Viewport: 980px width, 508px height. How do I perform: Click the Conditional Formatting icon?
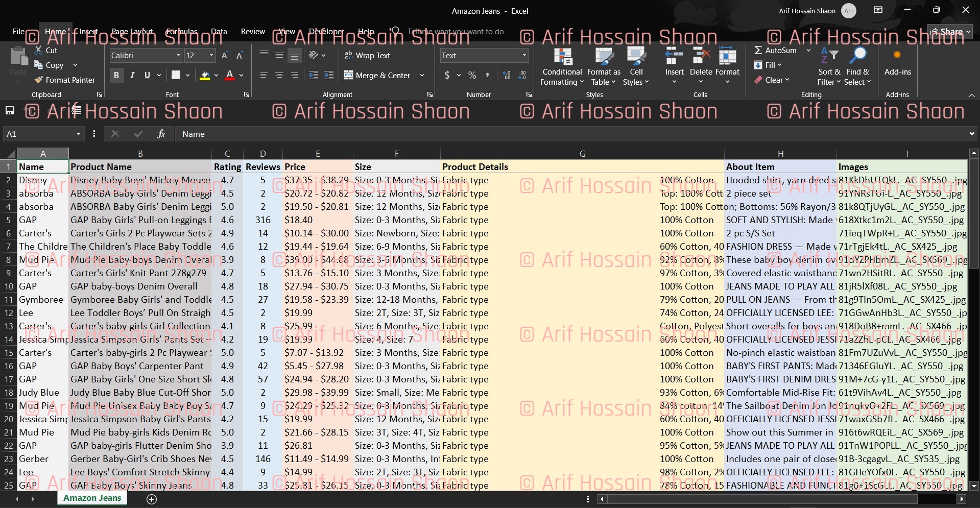click(x=562, y=57)
